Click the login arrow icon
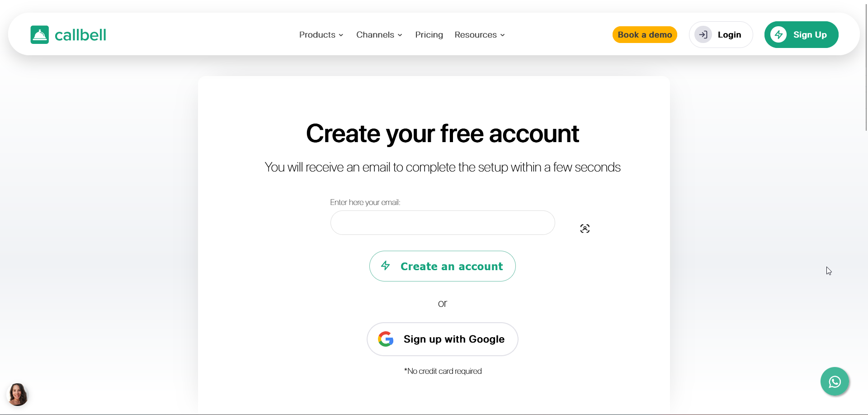The width and height of the screenshot is (868, 415). click(x=703, y=35)
